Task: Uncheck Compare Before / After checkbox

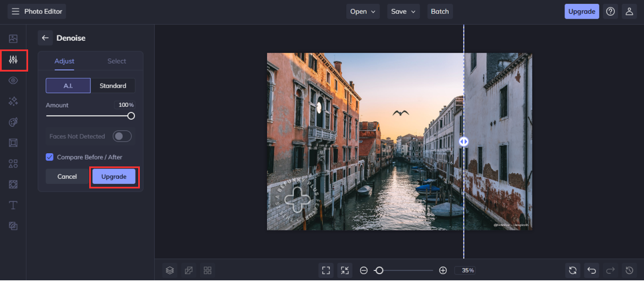Action: click(49, 157)
